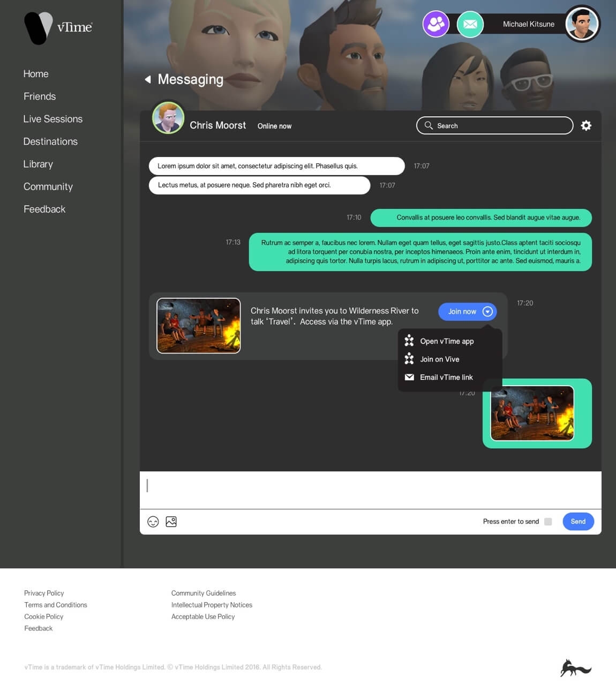616x691 pixels.
Task: Click the icon beside Join on Vive
Action: point(409,359)
